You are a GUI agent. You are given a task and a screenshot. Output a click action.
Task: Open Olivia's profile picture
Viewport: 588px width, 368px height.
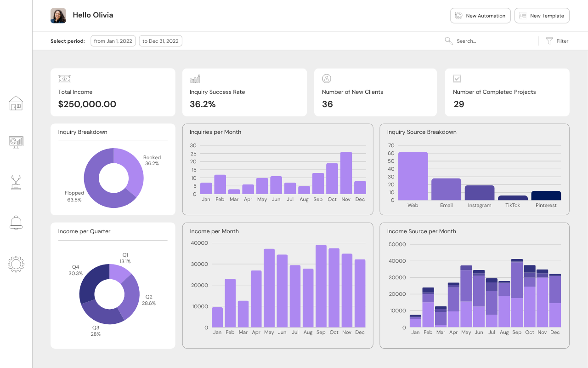(x=58, y=15)
